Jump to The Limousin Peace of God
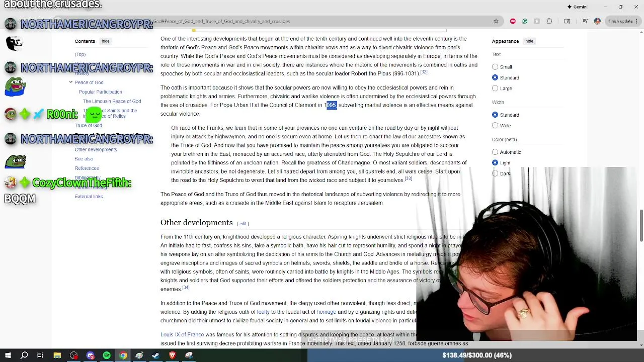 (112, 102)
